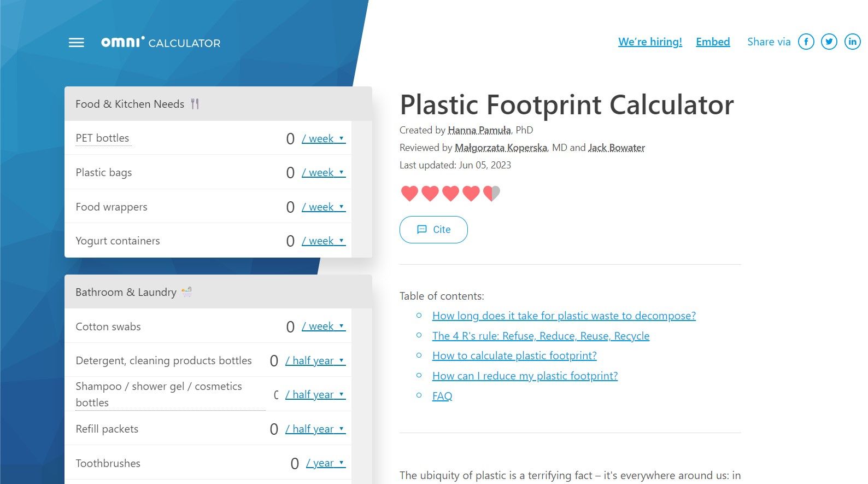The height and width of the screenshot is (484, 868).
Task: Open the / half year dropdown for Refill packets
Action: pos(315,429)
